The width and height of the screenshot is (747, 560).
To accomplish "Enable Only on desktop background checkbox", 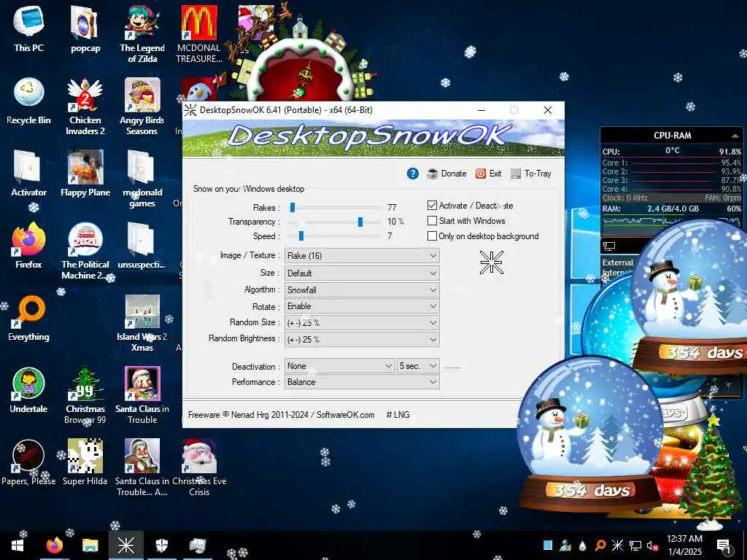I will click(x=432, y=236).
